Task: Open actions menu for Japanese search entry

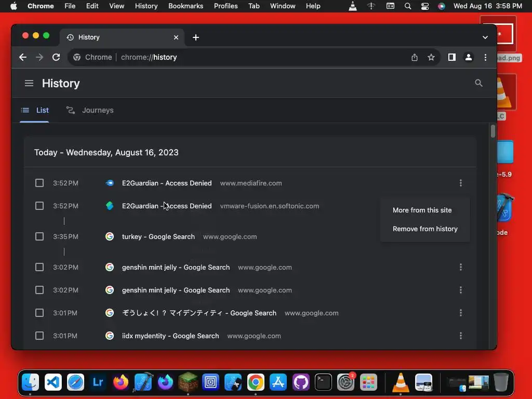Action: pos(460,313)
